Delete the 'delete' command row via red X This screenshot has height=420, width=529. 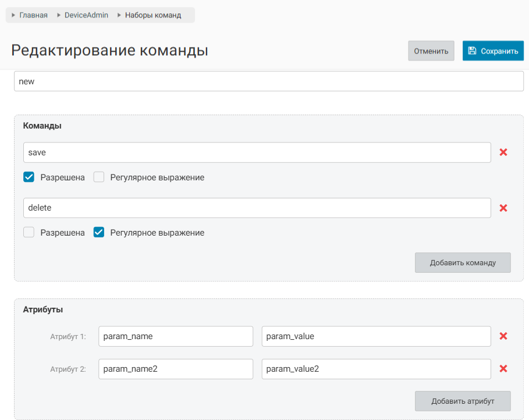[x=503, y=208]
